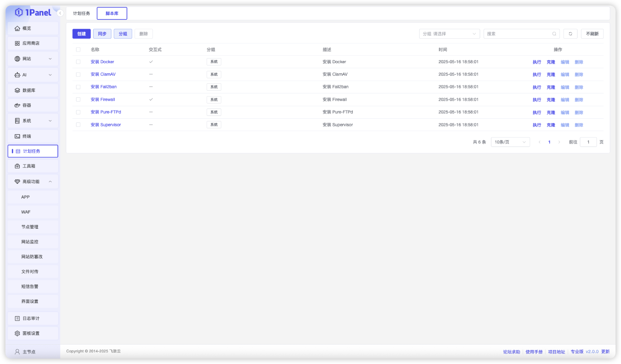Open the 容器 containers page
The width and height of the screenshot is (621, 364).
(x=27, y=105)
